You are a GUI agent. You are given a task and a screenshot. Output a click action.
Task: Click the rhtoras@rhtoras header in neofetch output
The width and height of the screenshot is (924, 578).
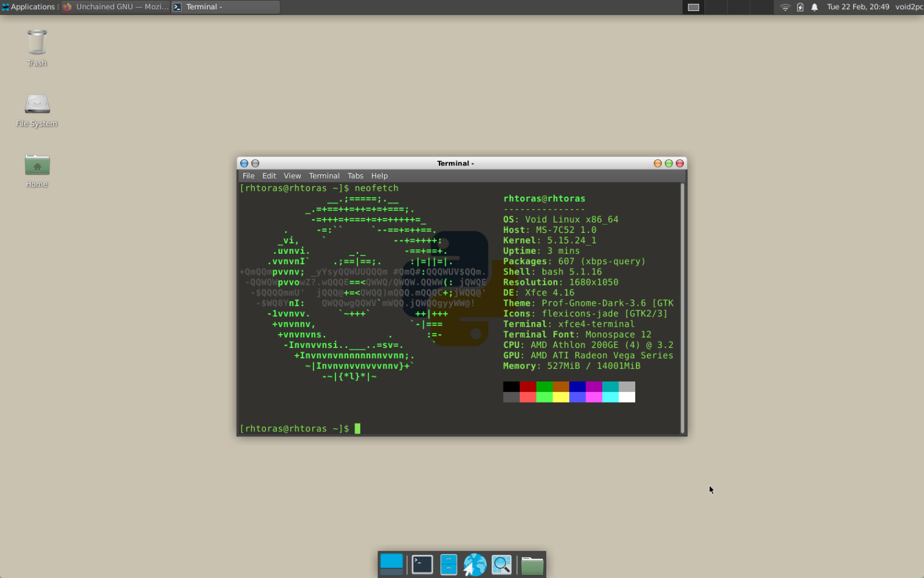544,199
